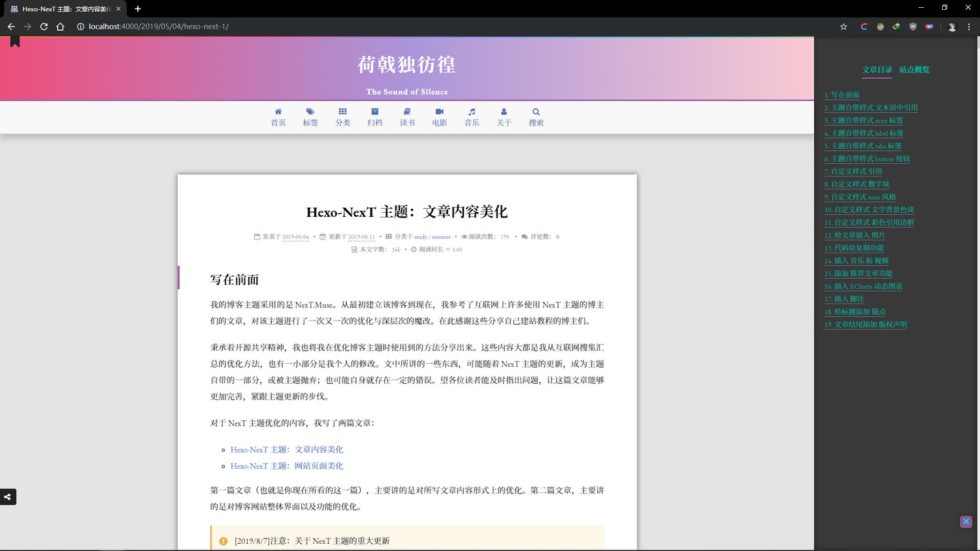
Task: Jump to TOC item 4. label 标签
Action: (x=864, y=133)
